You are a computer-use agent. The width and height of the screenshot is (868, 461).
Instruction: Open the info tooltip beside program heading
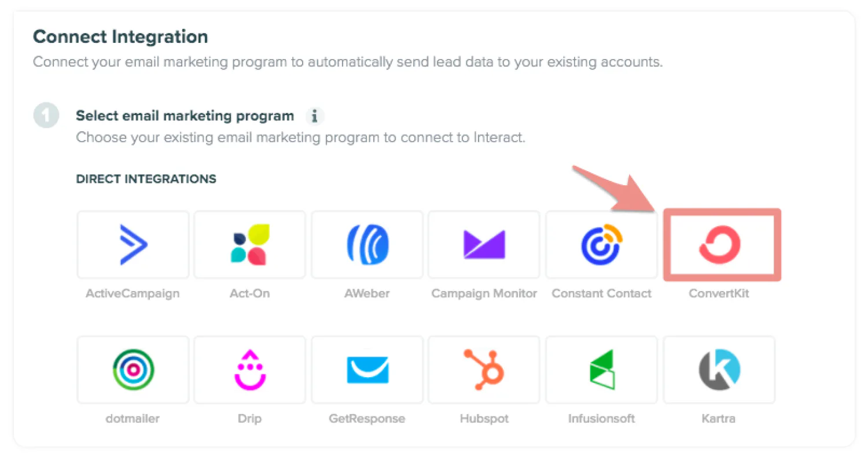click(x=315, y=116)
